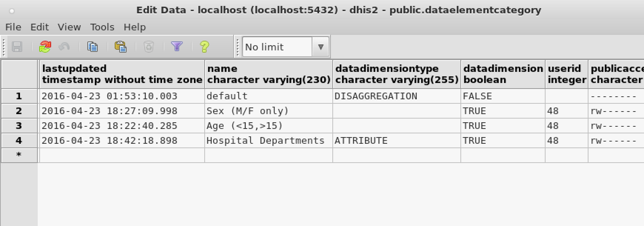Click the new row asterisk header
The width and height of the screenshot is (644, 226).
click(19, 155)
